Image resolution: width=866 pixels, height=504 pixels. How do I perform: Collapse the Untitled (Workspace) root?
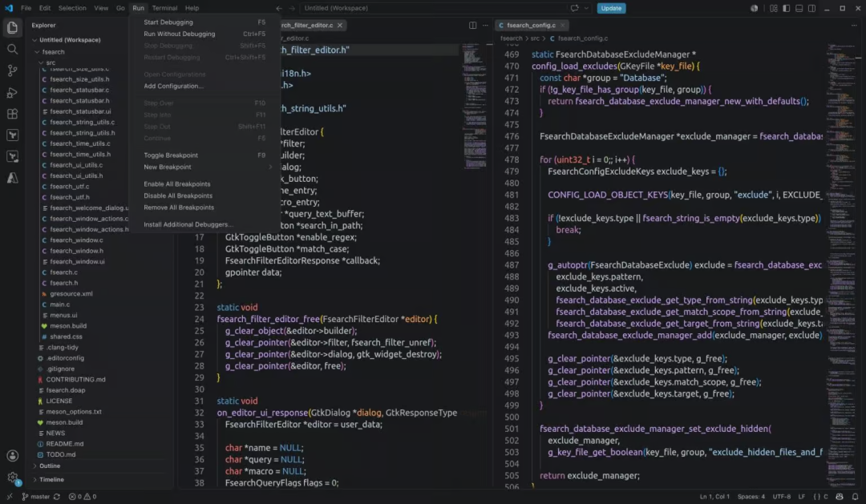[34, 40]
